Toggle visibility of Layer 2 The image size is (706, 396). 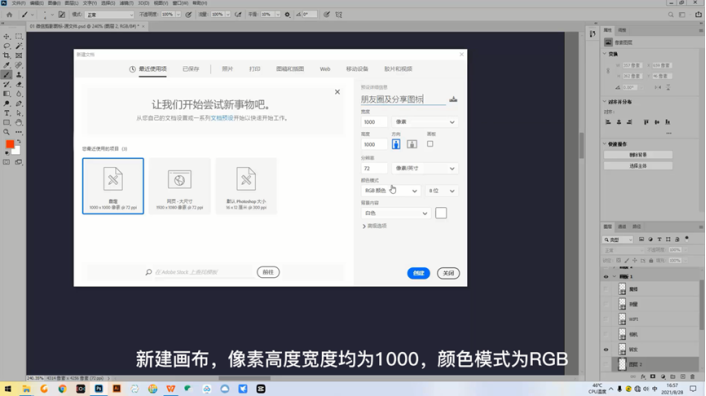[606, 364]
